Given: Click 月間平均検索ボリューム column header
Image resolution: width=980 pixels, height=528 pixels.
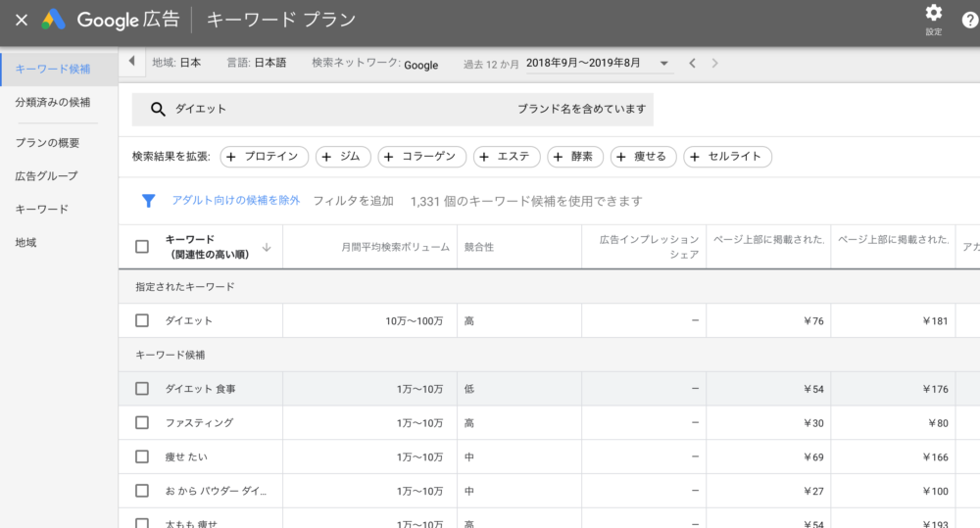Looking at the screenshot, I should point(395,248).
